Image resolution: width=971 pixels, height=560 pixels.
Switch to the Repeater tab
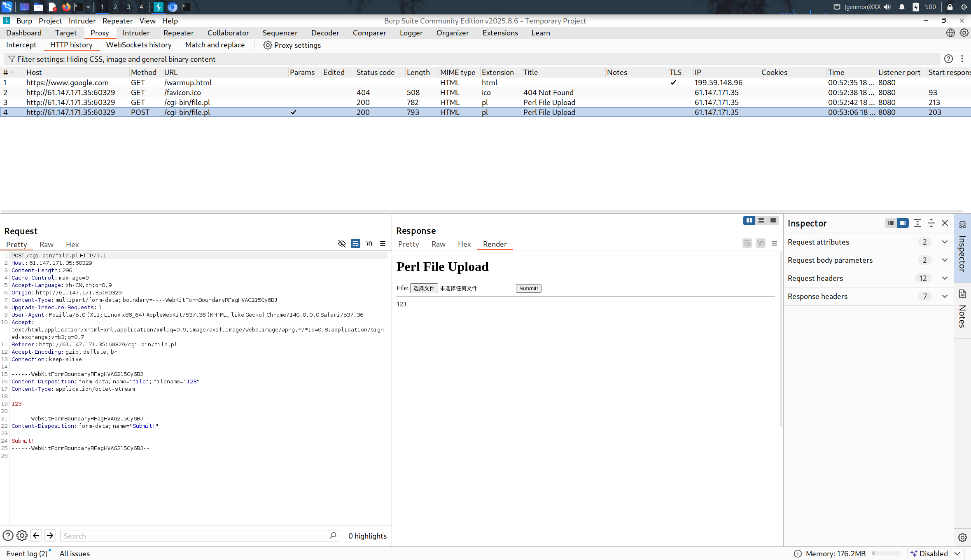pyautogui.click(x=178, y=33)
